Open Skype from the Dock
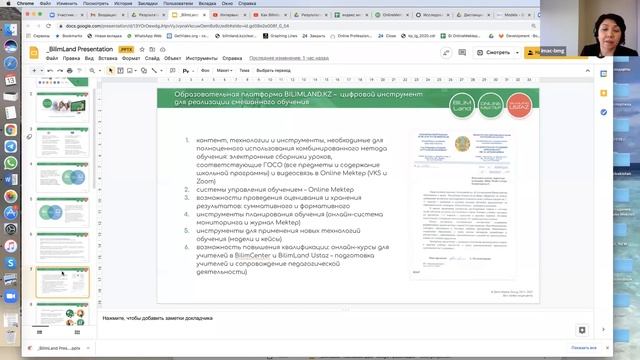Viewport: 640px width, 360px height. click(11, 263)
